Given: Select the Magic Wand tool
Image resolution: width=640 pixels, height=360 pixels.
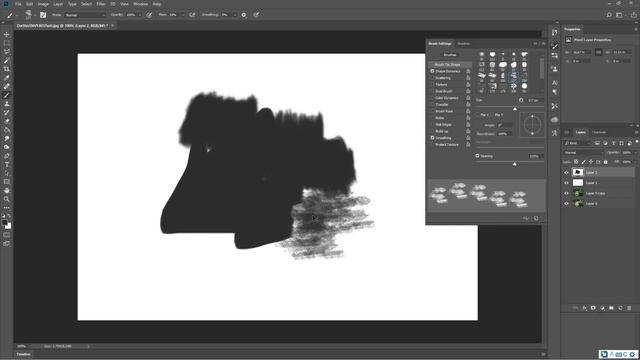Looking at the screenshot, I should point(7,60).
